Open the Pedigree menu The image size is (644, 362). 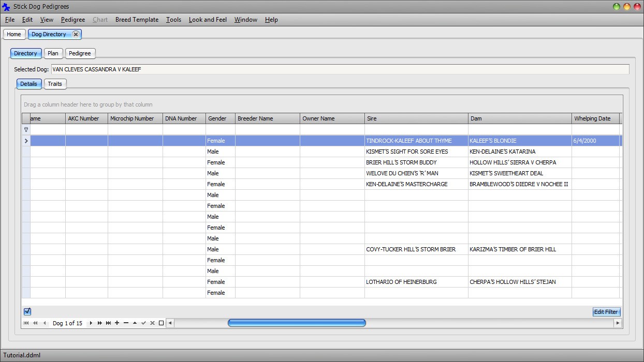click(72, 20)
